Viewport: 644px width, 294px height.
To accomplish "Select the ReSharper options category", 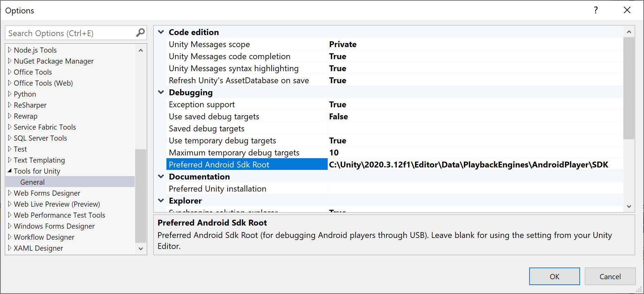I will (x=30, y=105).
